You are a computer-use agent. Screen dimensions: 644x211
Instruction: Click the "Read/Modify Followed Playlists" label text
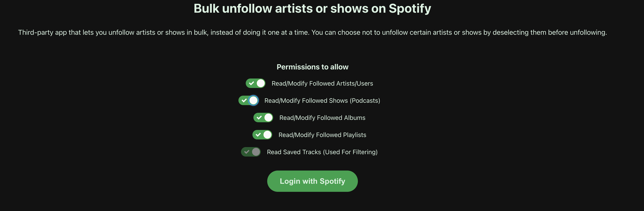(x=322, y=135)
